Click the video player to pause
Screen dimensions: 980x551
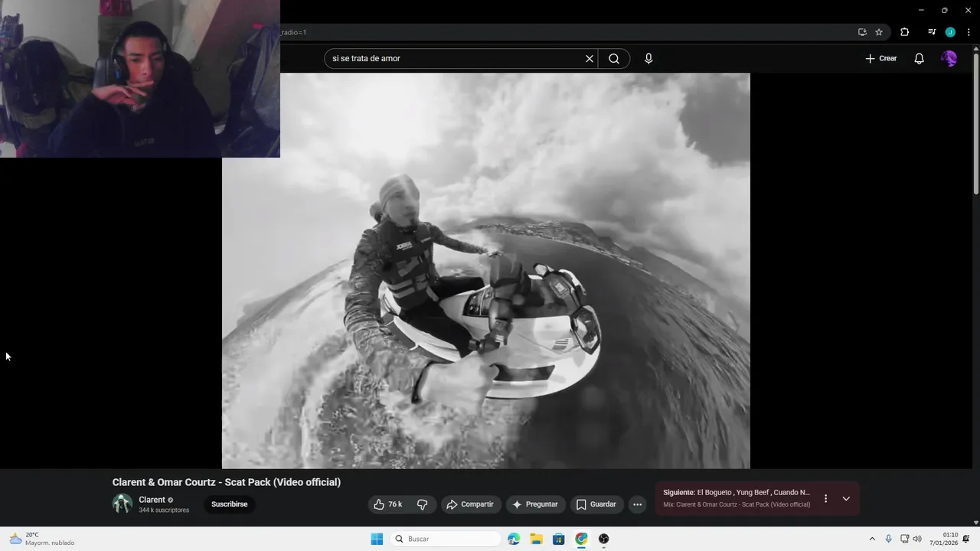486,271
